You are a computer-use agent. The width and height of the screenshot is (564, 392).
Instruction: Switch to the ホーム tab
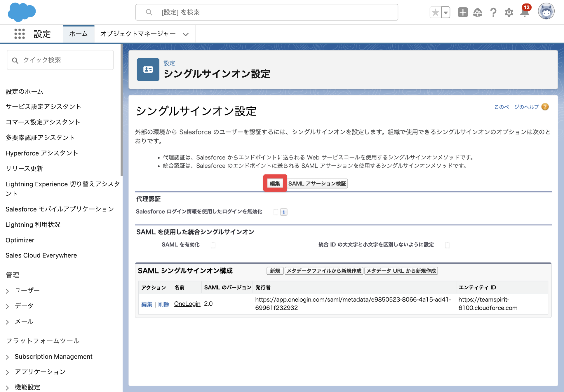pyautogui.click(x=79, y=34)
